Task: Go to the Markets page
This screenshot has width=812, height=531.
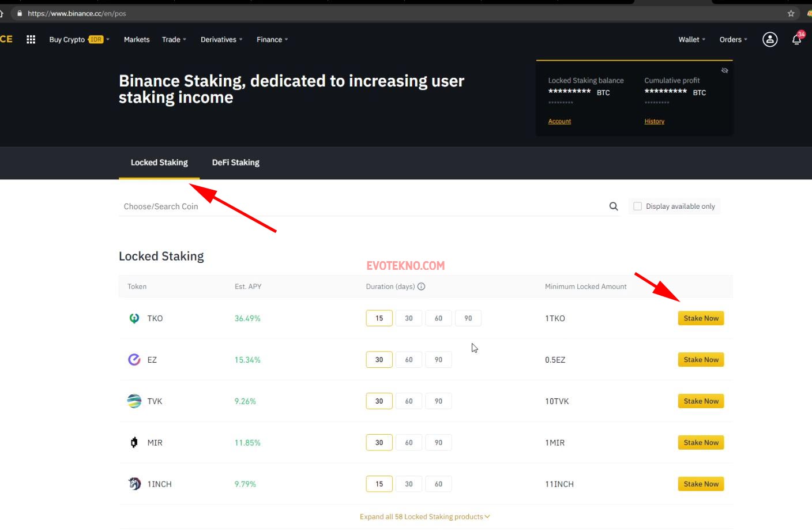Action: click(x=137, y=39)
